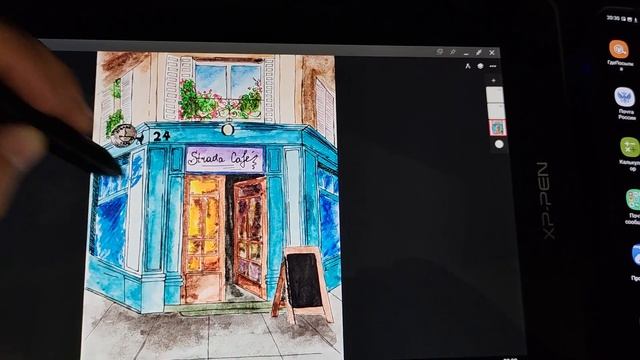
Task: Open the three-dot more options menu
Action: coord(493,66)
